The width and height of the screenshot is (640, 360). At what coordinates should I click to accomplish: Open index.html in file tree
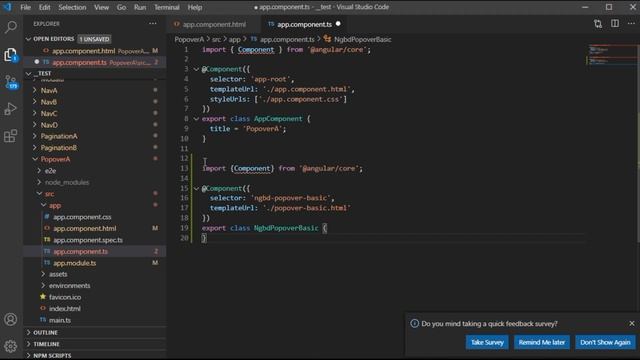tap(64, 309)
